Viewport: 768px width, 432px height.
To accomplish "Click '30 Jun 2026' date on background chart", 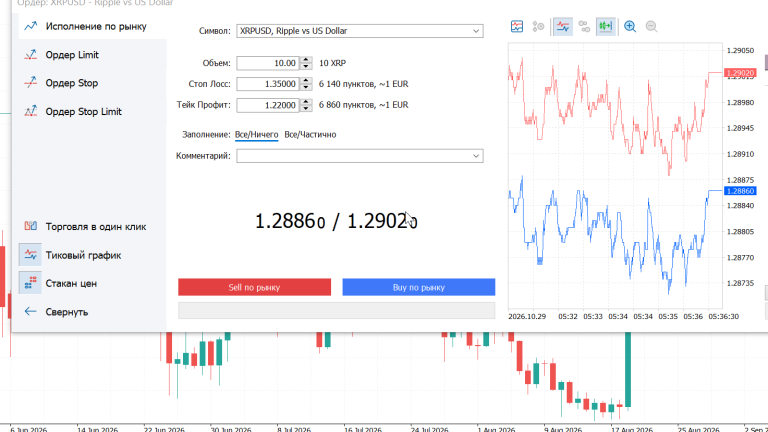I will tap(231, 430).
